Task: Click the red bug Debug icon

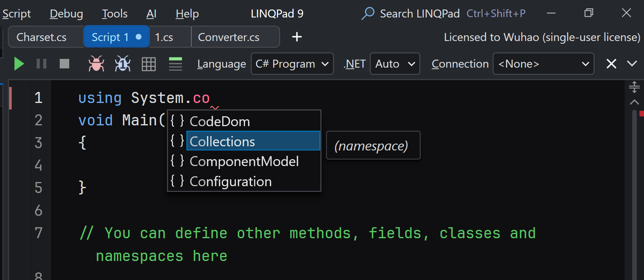Action: (96, 64)
